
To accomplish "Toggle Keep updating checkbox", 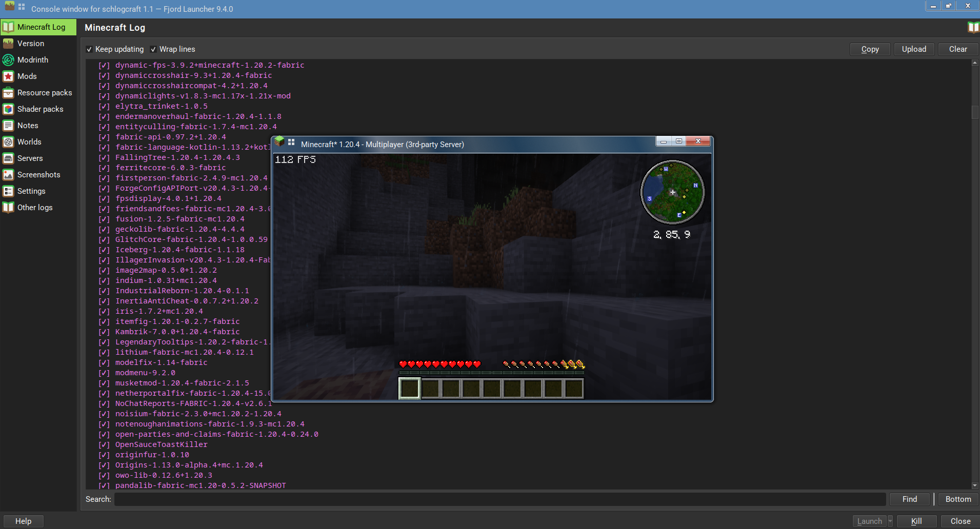I will [89, 49].
